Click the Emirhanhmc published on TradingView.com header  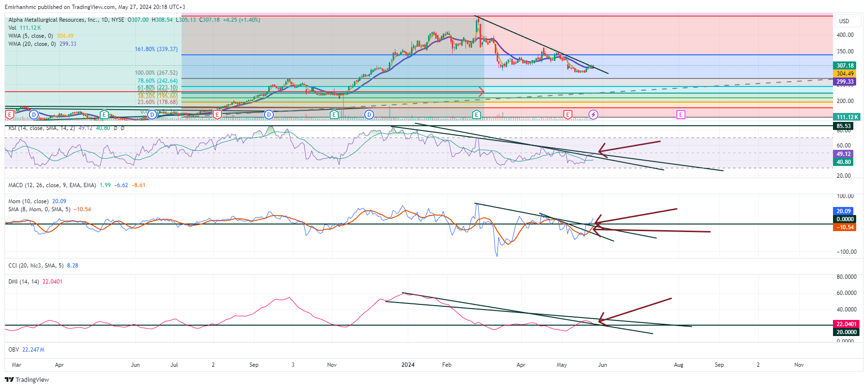click(x=95, y=7)
